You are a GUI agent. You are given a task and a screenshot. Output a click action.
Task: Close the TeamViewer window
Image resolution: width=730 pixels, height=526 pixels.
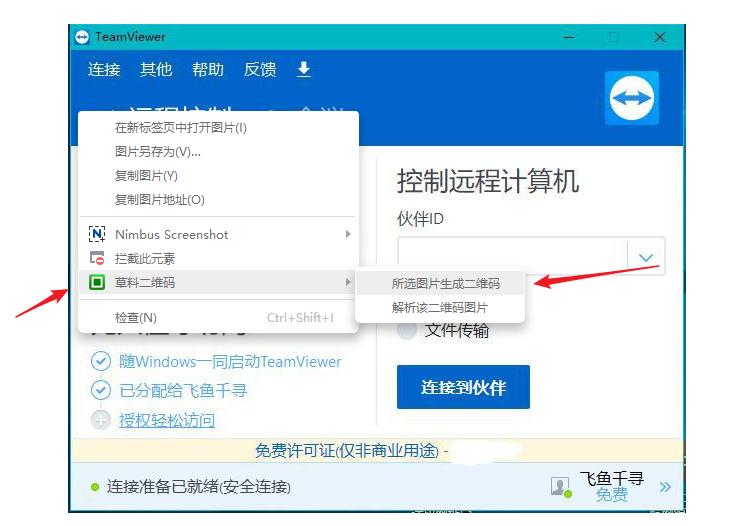[660, 37]
